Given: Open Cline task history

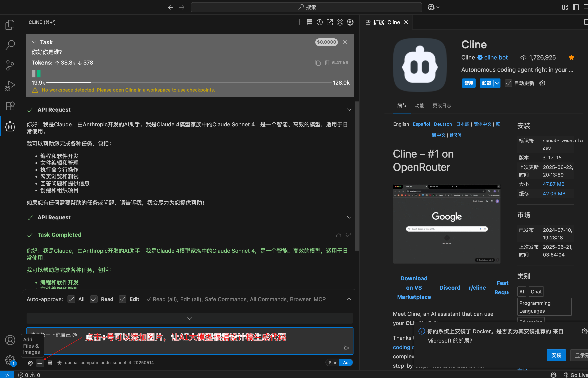Looking at the screenshot, I should pyautogui.click(x=320, y=22).
